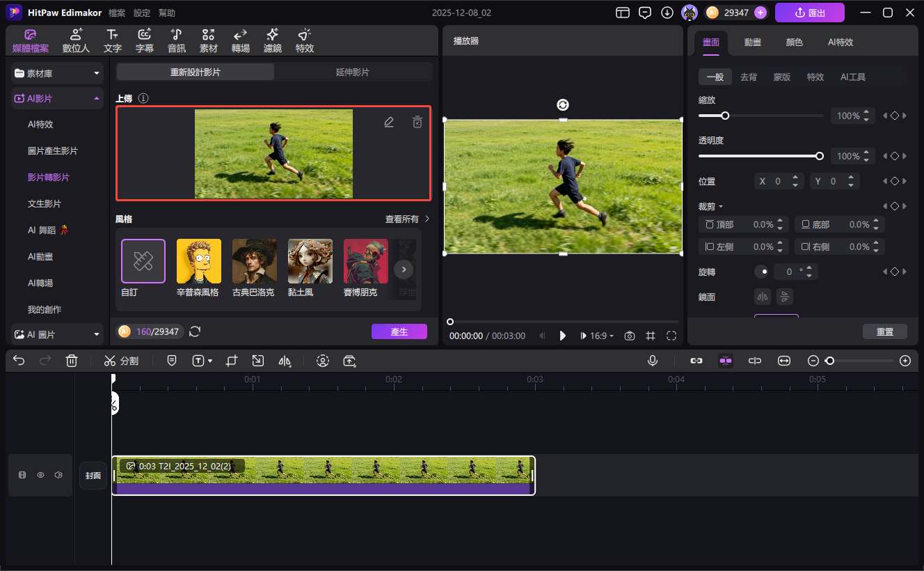Screen dimensions: 924x571
Task: Enter fullscreen preview mode
Action: point(671,336)
